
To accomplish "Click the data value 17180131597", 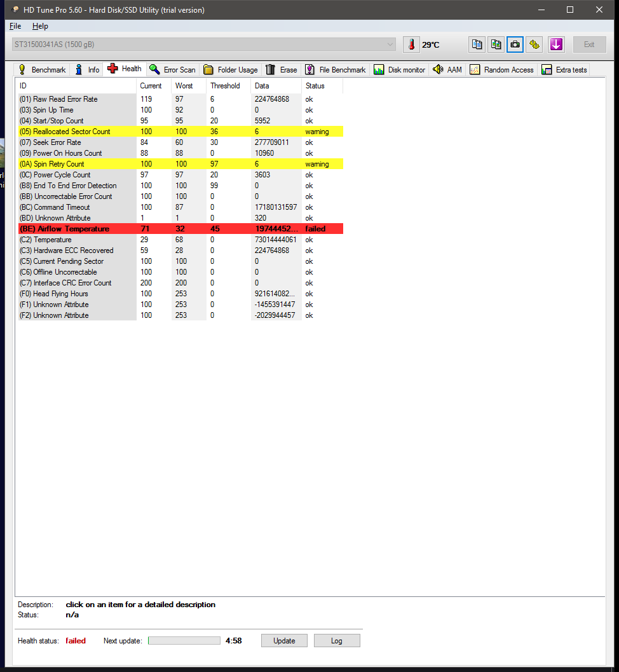I will click(275, 207).
